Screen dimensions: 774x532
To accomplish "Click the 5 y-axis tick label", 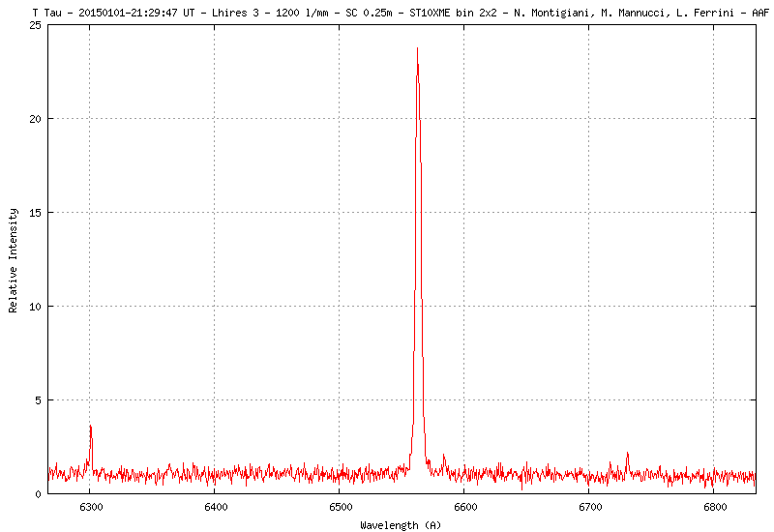I will [x=39, y=400].
